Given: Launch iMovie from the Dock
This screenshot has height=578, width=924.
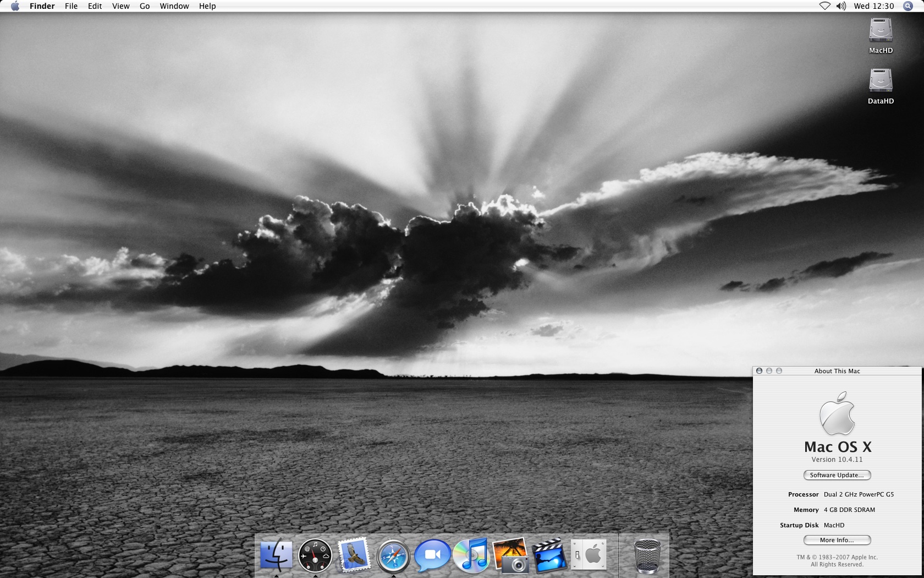Looking at the screenshot, I should [x=549, y=555].
